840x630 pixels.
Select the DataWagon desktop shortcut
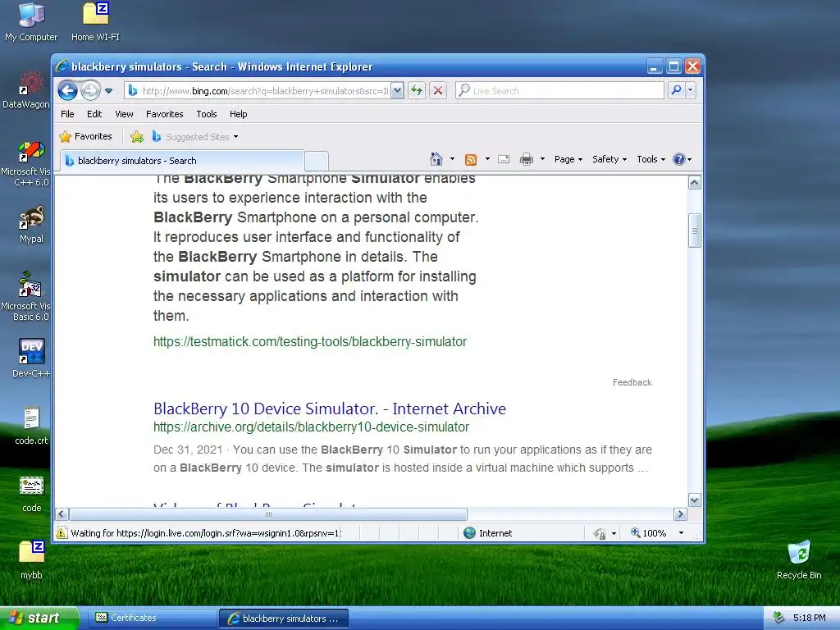pos(25,90)
